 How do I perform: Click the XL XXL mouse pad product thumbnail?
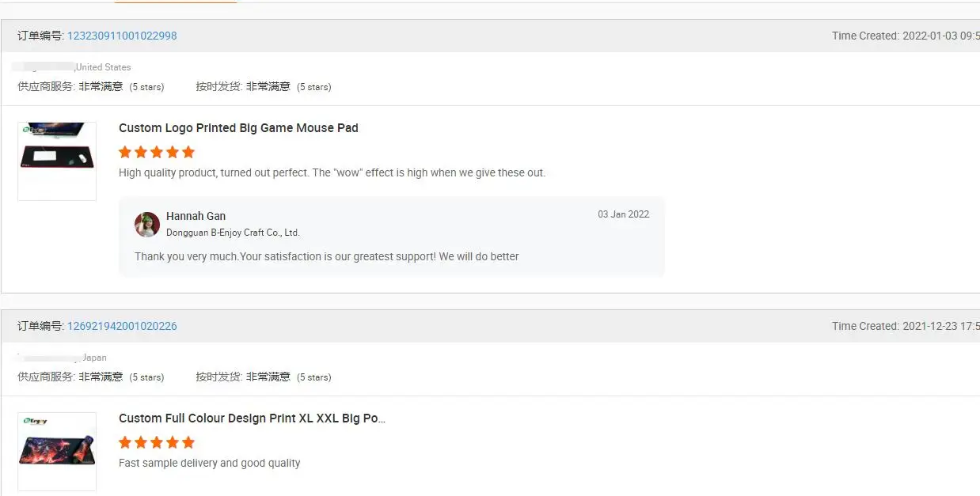(57, 451)
